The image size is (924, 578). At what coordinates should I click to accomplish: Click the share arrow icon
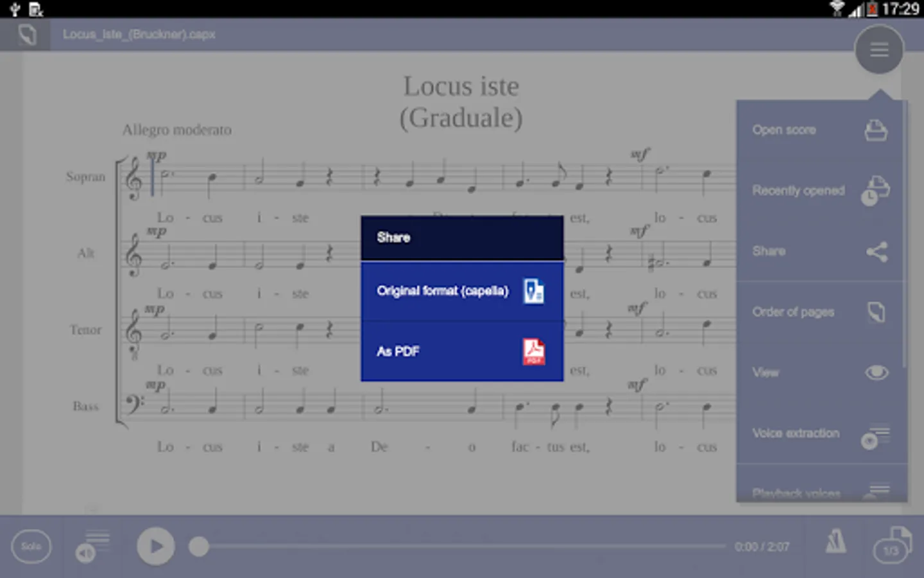877,251
